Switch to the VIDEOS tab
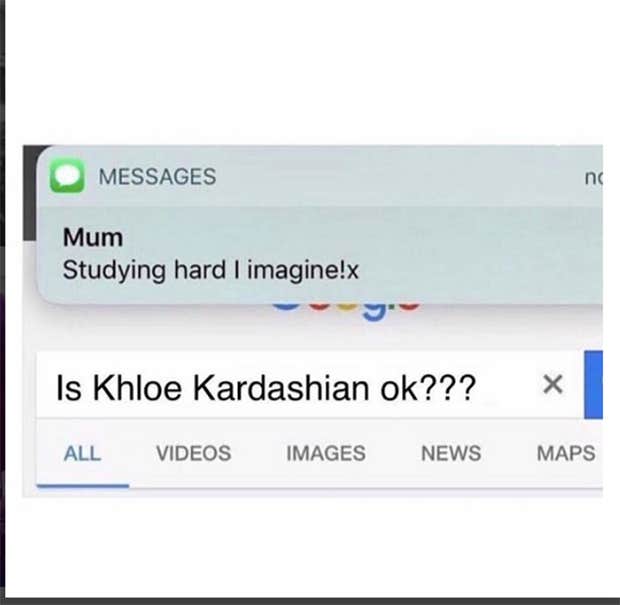Viewport: 620px width, 605px height. coord(194,453)
